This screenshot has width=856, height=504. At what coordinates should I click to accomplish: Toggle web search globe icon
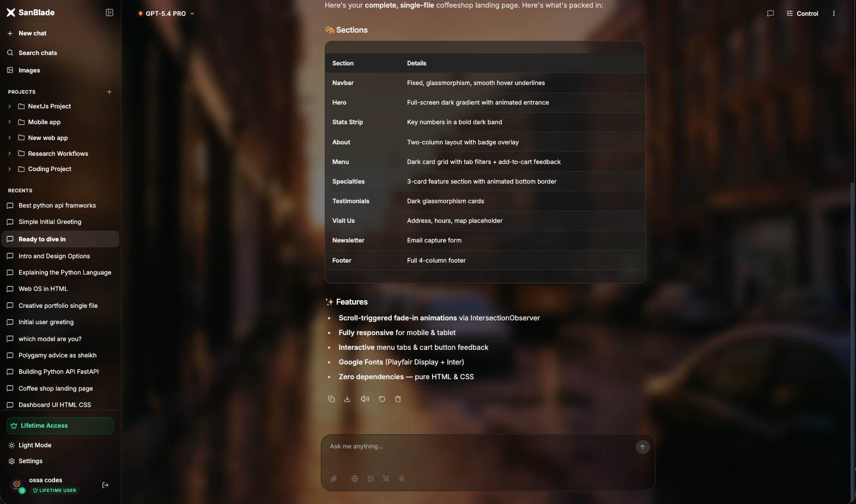pos(355,478)
